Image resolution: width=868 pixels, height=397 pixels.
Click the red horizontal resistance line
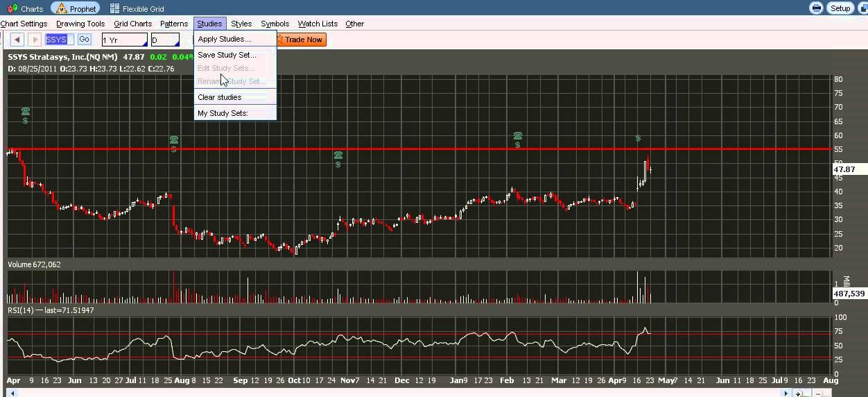pyautogui.click(x=419, y=149)
